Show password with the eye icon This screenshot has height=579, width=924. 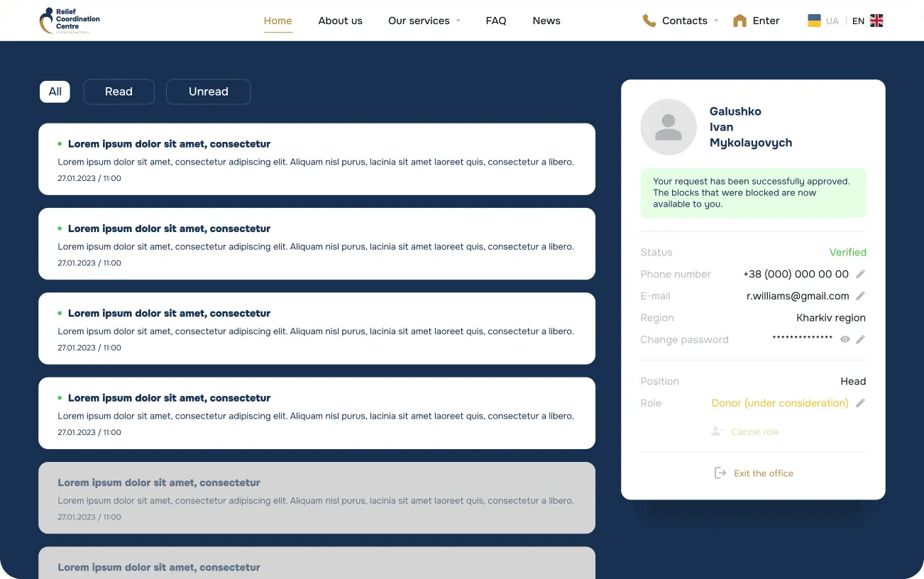point(845,339)
